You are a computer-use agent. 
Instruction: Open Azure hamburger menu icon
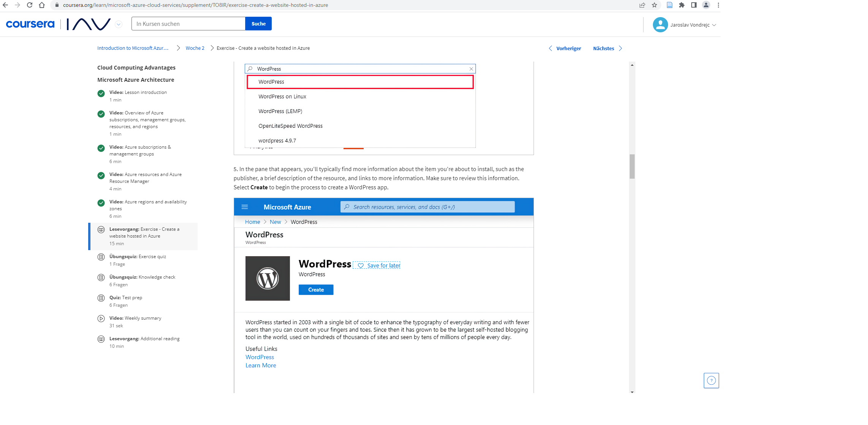[x=245, y=207]
